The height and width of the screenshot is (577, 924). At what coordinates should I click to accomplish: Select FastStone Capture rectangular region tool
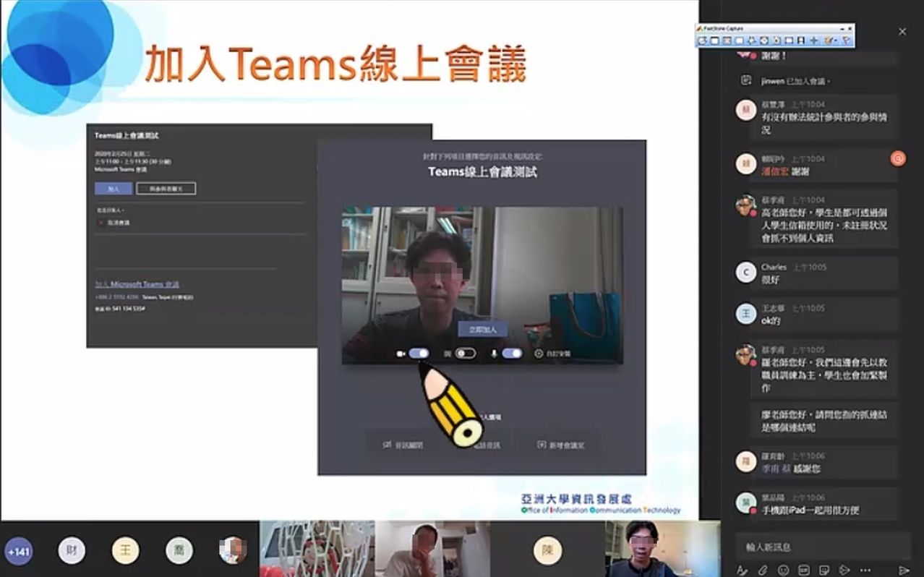740,40
